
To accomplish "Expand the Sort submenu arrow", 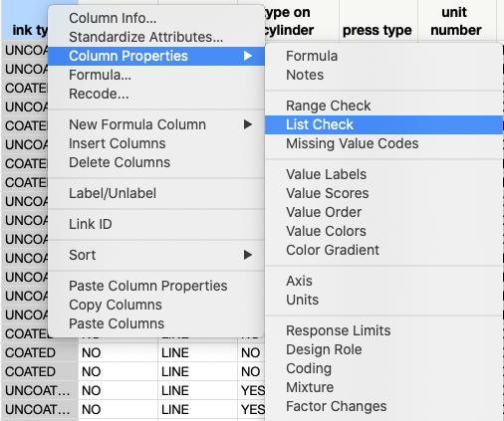I will (x=248, y=255).
